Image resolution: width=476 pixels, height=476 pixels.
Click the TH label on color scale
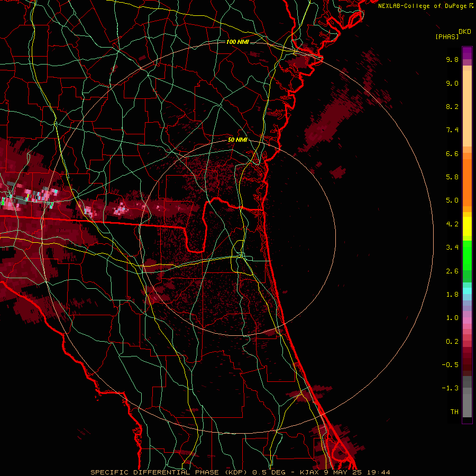tap(454, 412)
